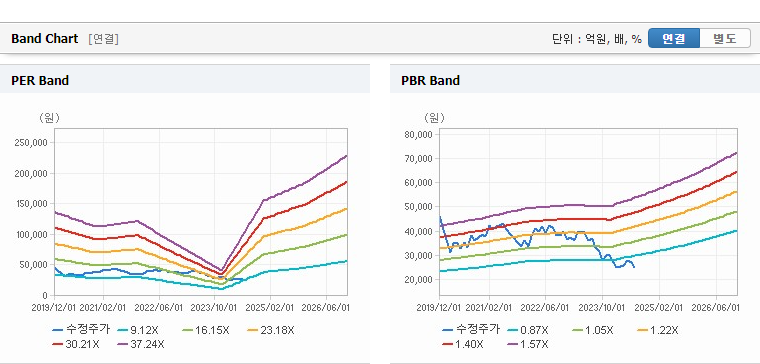The image size is (760, 364).
Task: Click the (원) unit label on PBR chart
Action: click(434, 118)
